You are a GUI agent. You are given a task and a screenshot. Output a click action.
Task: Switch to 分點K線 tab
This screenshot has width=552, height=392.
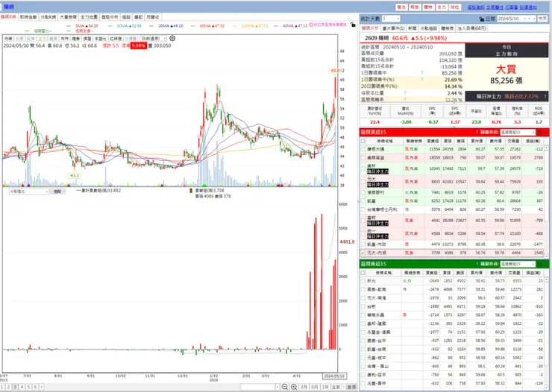pyautogui.click(x=48, y=17)
